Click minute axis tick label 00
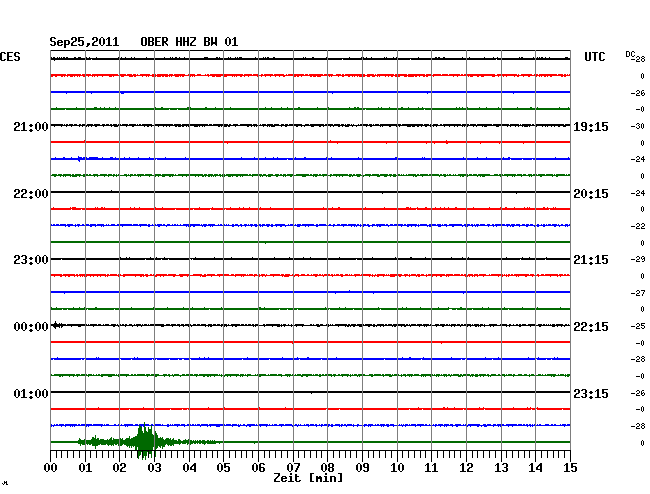The image size is (650, 494). click(x=51, y=468)
